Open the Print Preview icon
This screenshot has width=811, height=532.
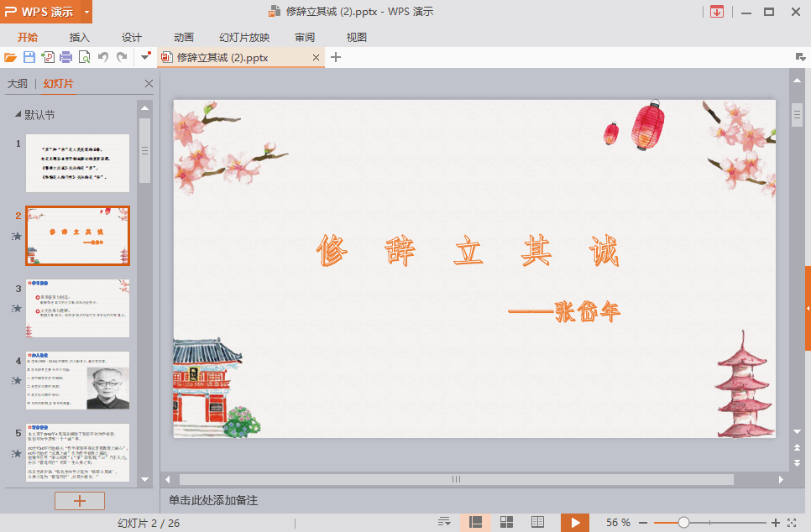tap(85, 56)
